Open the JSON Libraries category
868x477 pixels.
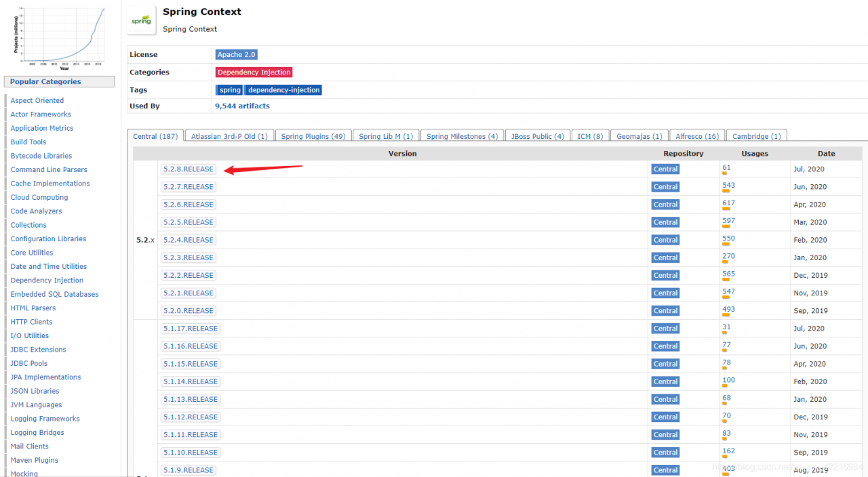(35, 391)
